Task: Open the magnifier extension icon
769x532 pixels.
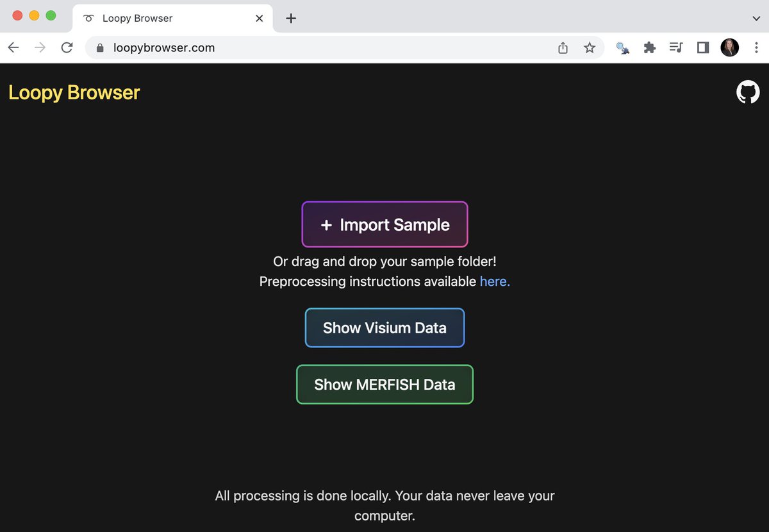Action: coord(622,47)
